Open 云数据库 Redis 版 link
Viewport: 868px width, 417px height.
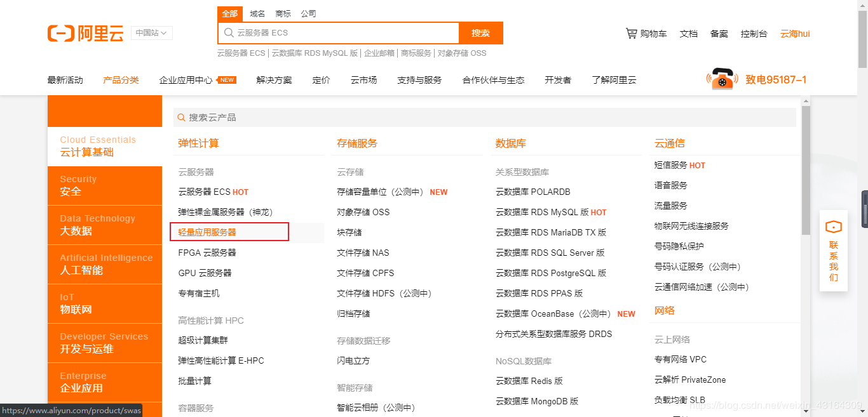[529, 381]
